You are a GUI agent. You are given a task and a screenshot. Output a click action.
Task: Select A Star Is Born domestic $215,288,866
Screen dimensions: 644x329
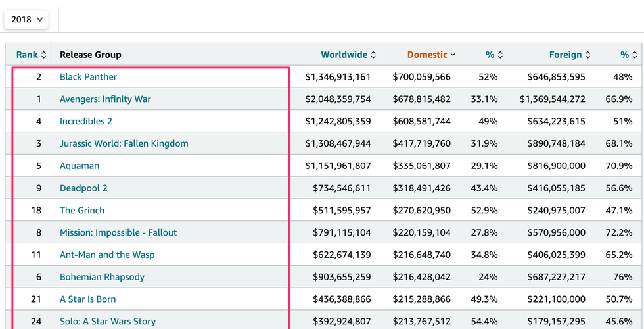(x=422, y=299)
